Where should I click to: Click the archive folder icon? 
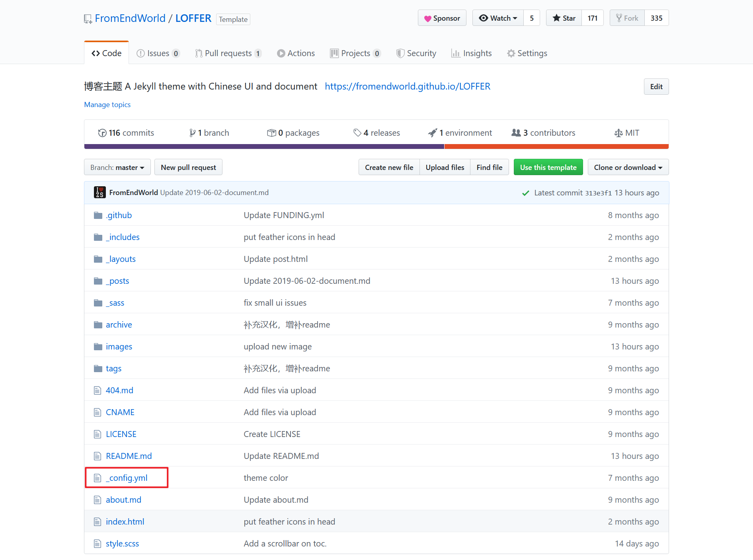coord(98,325)
